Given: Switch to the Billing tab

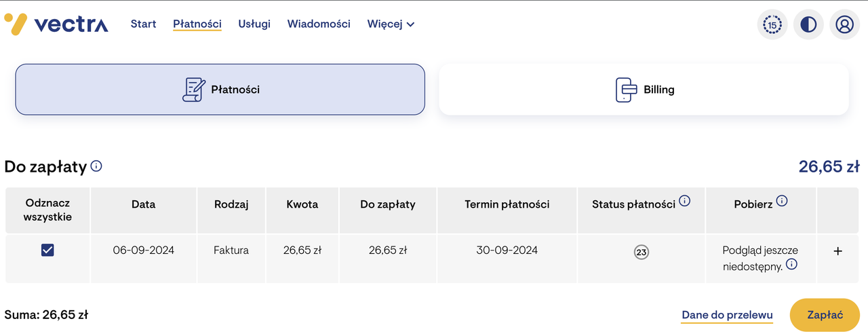Looking at the screenshot, I should [x=644, y=90].
